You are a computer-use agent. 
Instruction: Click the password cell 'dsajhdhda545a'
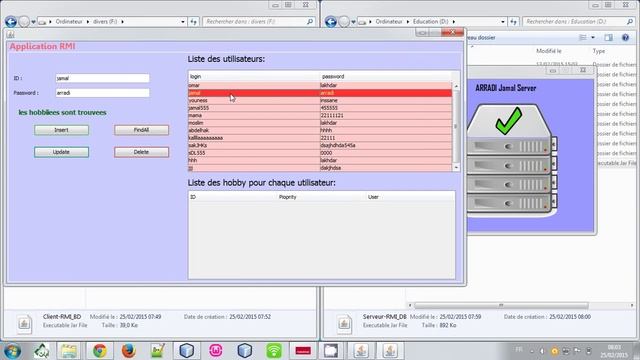click(x=386, y=145)
